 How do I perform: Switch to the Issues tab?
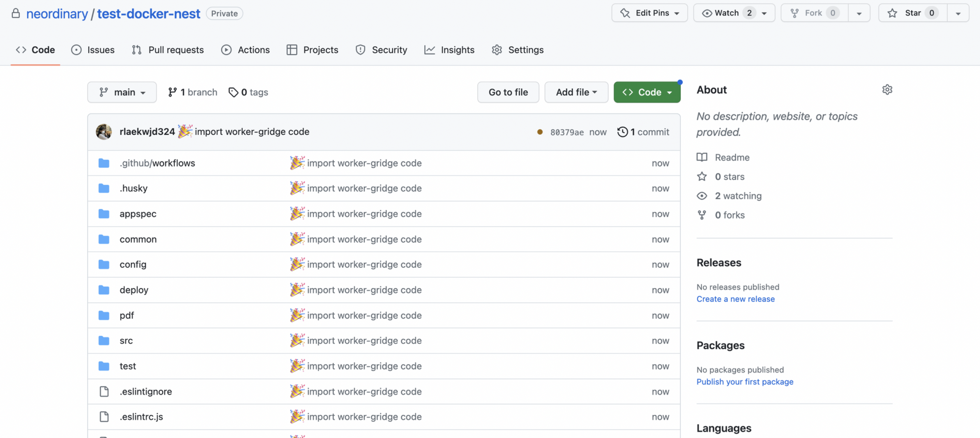[x=93, y=50]
